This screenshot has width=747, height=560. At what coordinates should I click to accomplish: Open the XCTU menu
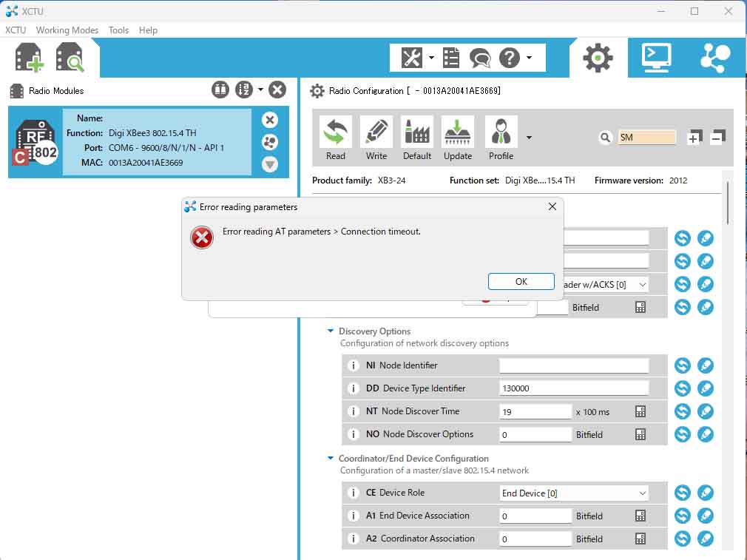click(x=16, y=30)
